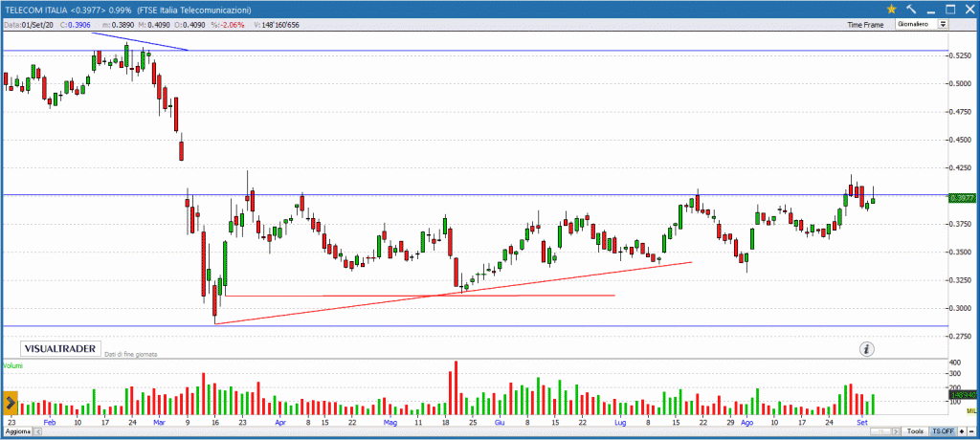Click the round info icon on chart
Screen dimensions: 980x440
pos(867,349)
